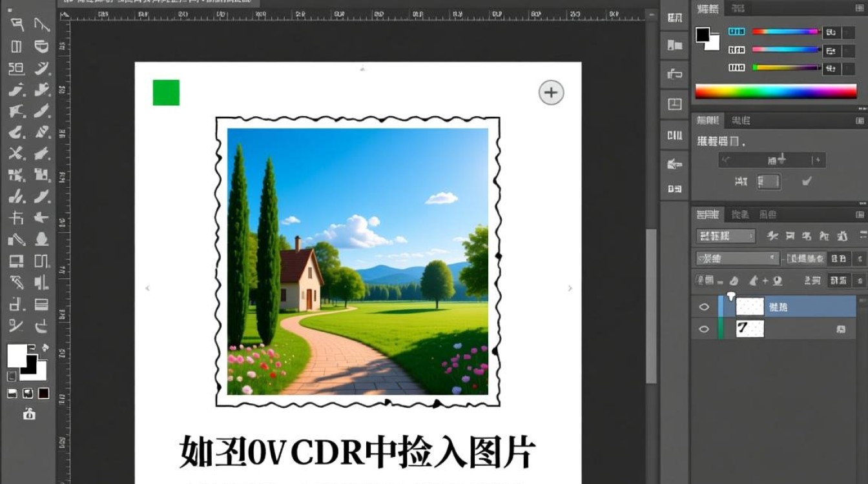This screenshot has height=484, width=868.
Task: Click the value field beside the bottom color slider
Action: click(832, 68)
